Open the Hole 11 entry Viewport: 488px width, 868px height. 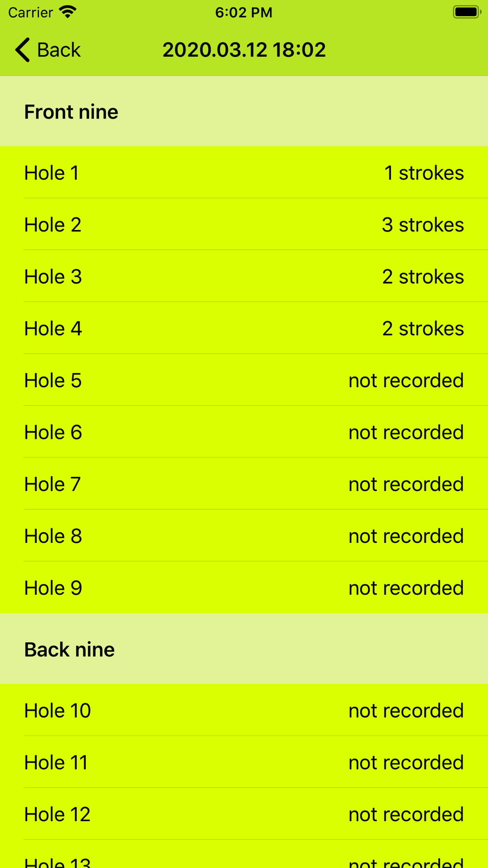(244, 762)
